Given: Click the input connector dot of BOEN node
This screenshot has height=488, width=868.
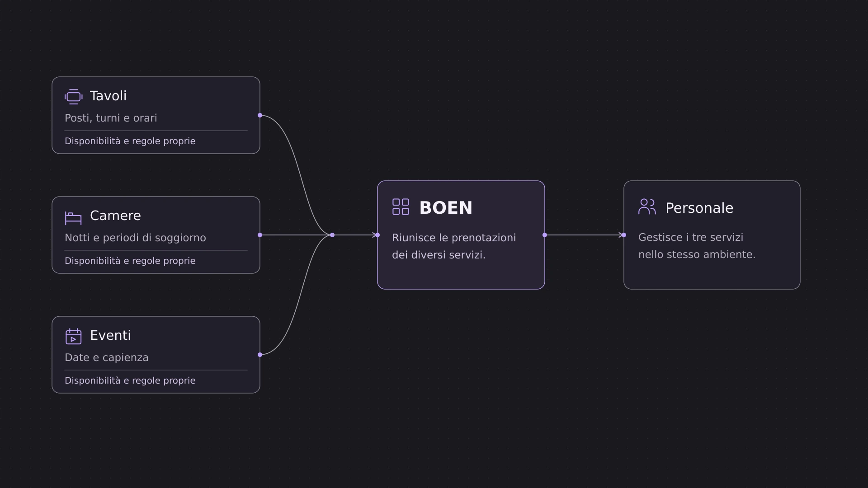Looking at the screenshot, I should click(x=377, y=235).
